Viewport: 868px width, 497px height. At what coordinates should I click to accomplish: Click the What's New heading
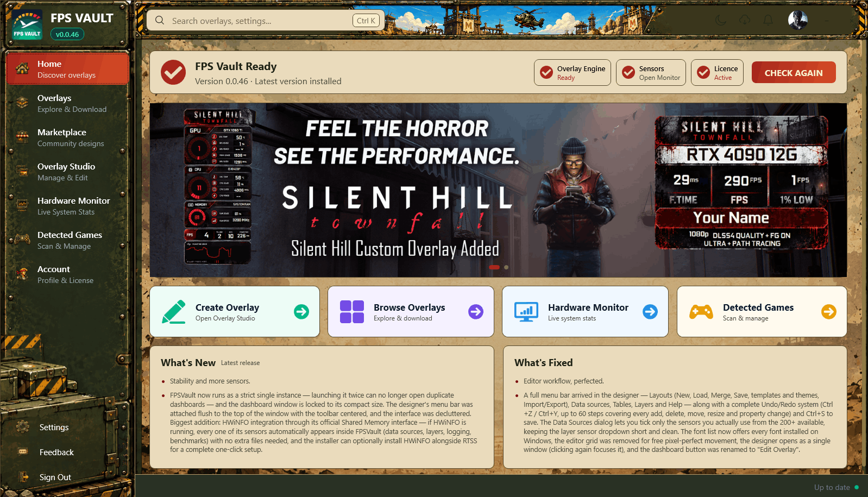tap(188, 363)
